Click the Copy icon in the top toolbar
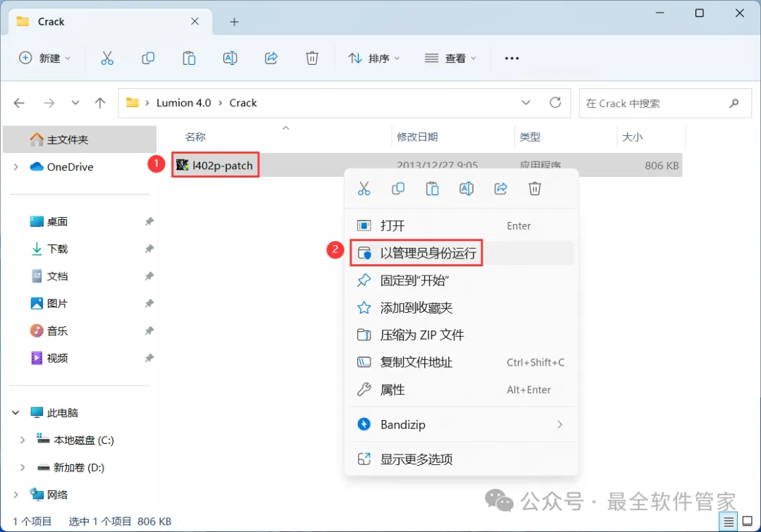The height and width of the screenshot is (532, 761). [x=148, y=58]
